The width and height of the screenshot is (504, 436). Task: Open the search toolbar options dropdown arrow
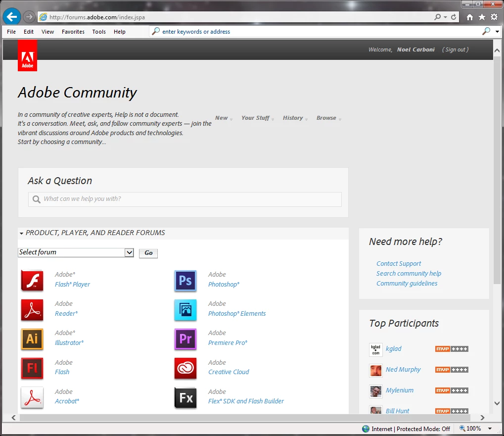click(497, 32)
